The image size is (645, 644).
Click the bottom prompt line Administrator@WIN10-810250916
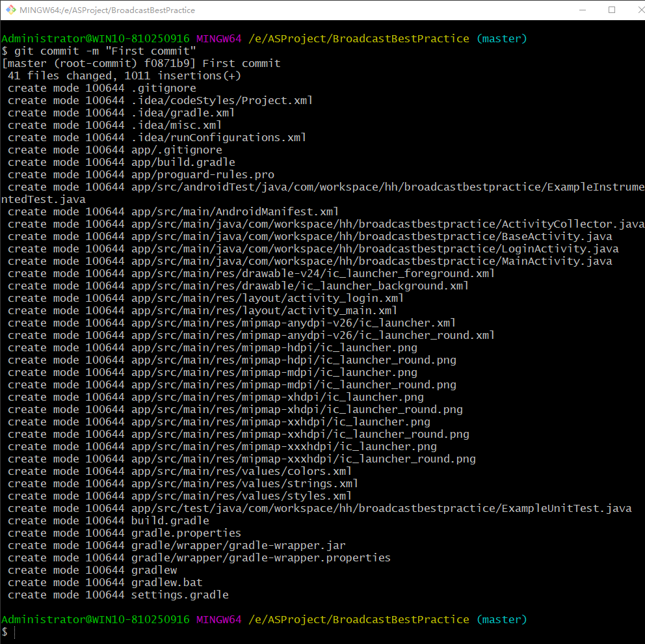point(264,619)
